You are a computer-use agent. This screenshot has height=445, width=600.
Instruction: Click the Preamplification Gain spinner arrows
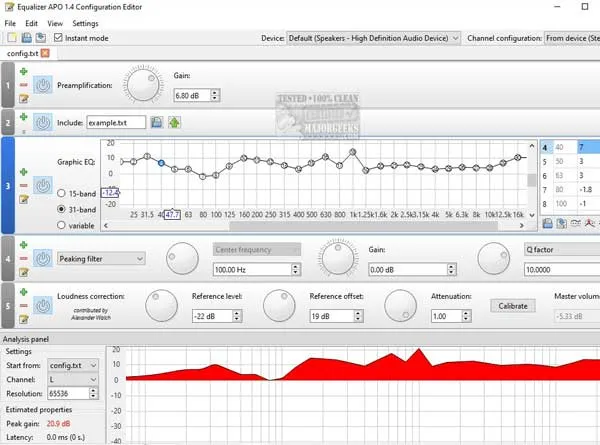[215, 95]
